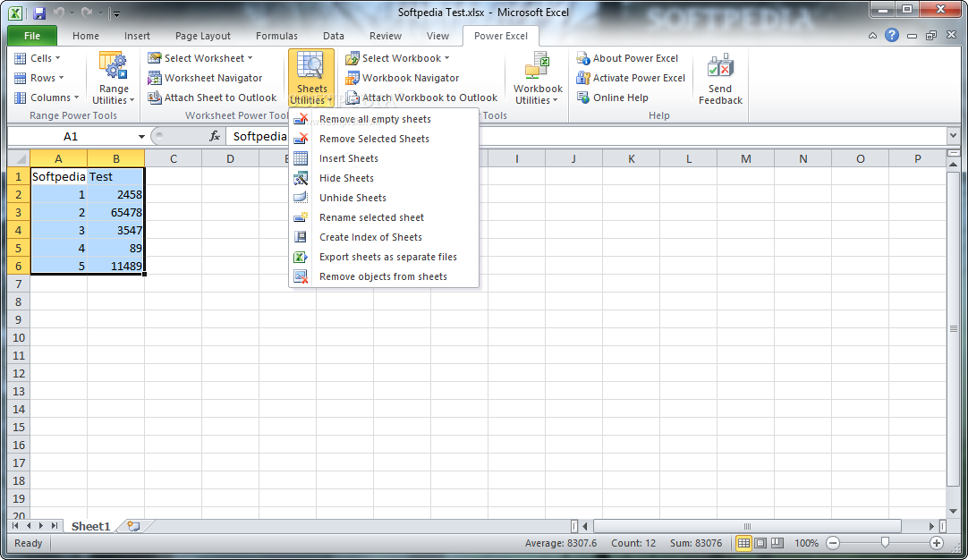
Task: Select column header M
Action: pos(746,158)
